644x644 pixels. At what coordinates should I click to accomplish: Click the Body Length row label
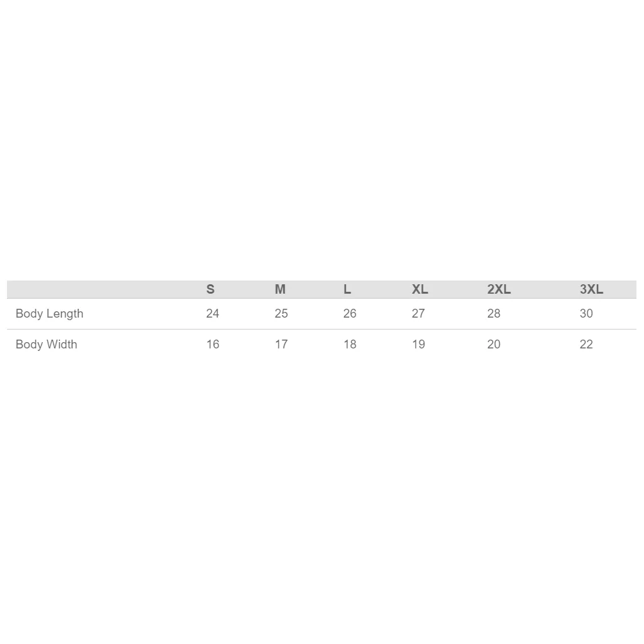(49, 314)
